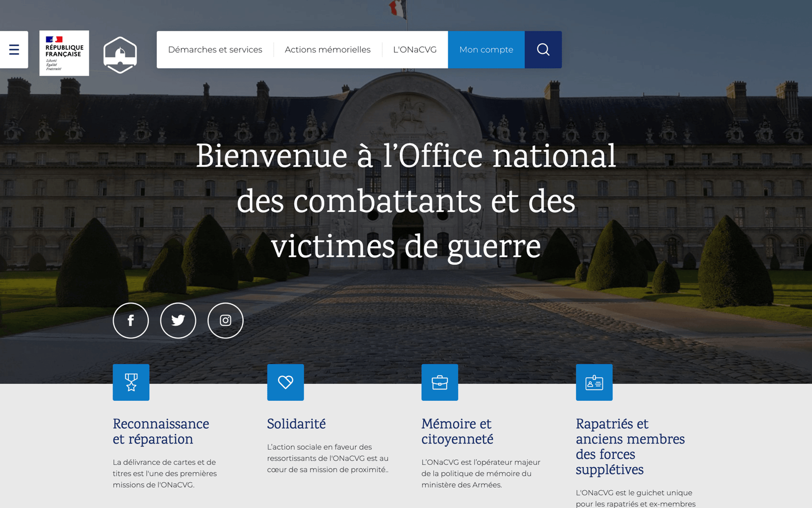Click the Mon compte button
The height and width of the screenshot is (508, 812).
(486, 49)
